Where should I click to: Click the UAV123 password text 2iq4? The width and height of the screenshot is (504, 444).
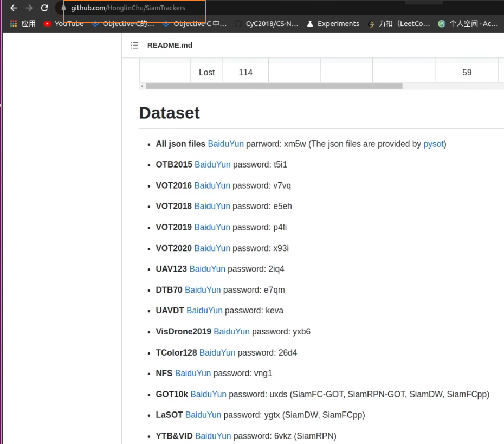tap(276, 269)
